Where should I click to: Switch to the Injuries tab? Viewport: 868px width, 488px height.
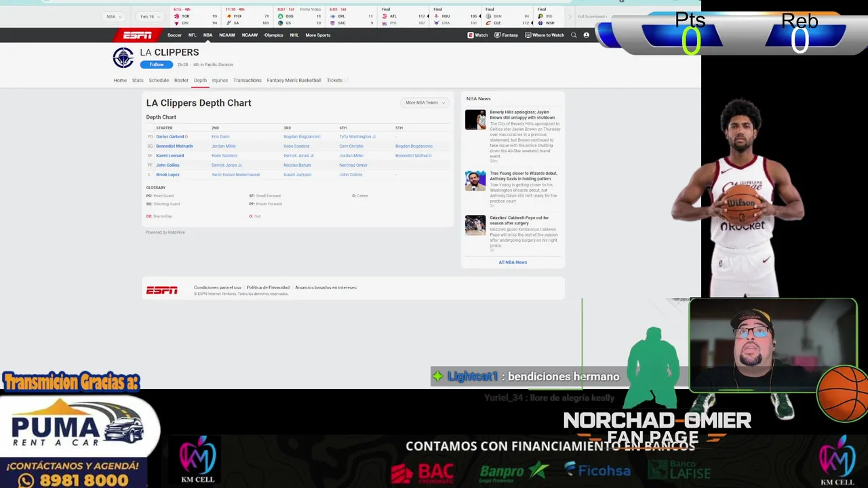[x=220, y=80]
